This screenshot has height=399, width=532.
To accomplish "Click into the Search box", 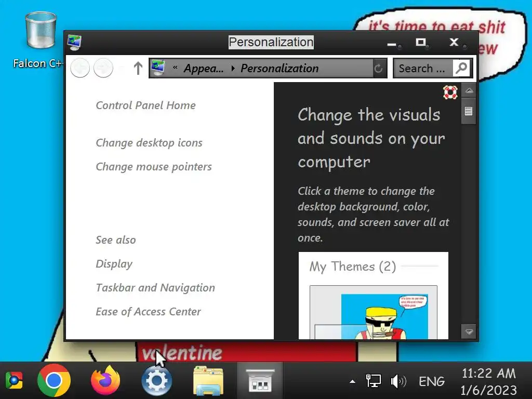I will [x=423, y=68].
